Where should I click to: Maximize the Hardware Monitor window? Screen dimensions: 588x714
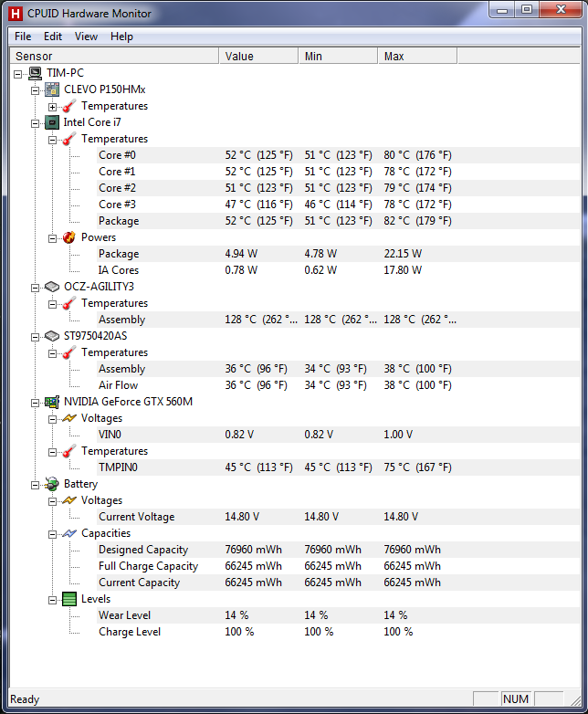click(527, 9)
